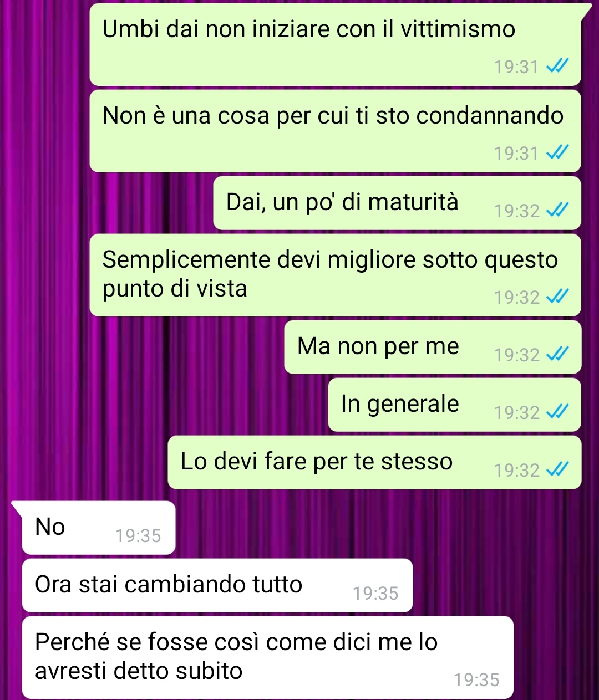Select the 'Non è una cosa per cui ti sto condannando' bubble
This screenshot has width=599, height=700.
point(336,131)
